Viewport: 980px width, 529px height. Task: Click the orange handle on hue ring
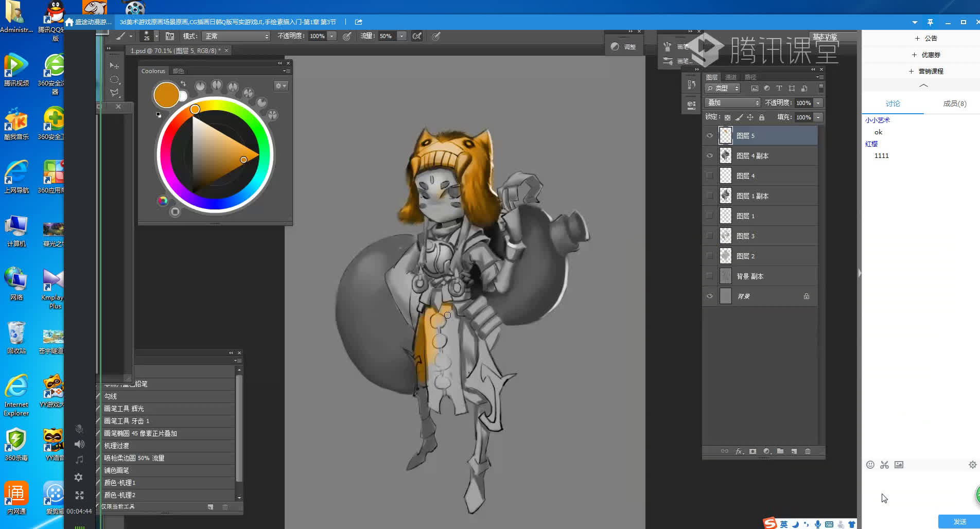point(195,109)
